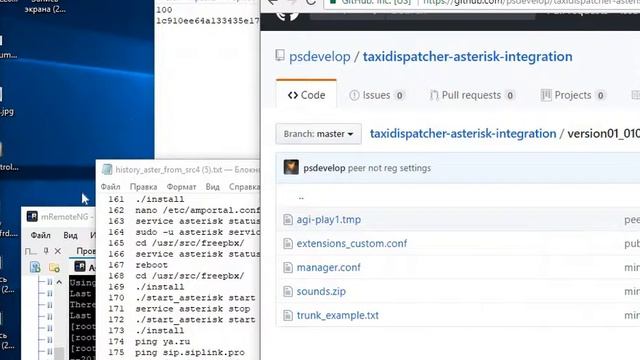Pin the mRemoteNG connections panel
Screen dimensions: 640x360
(x=46, y=251)
